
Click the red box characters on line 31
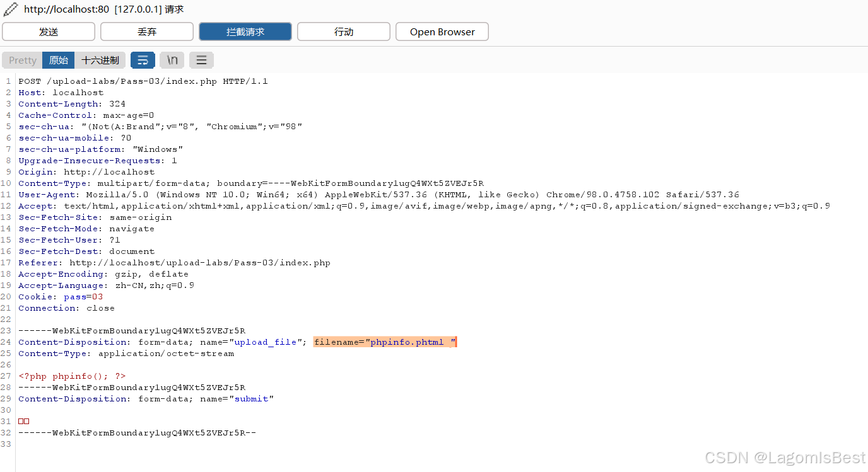point(24,421)
